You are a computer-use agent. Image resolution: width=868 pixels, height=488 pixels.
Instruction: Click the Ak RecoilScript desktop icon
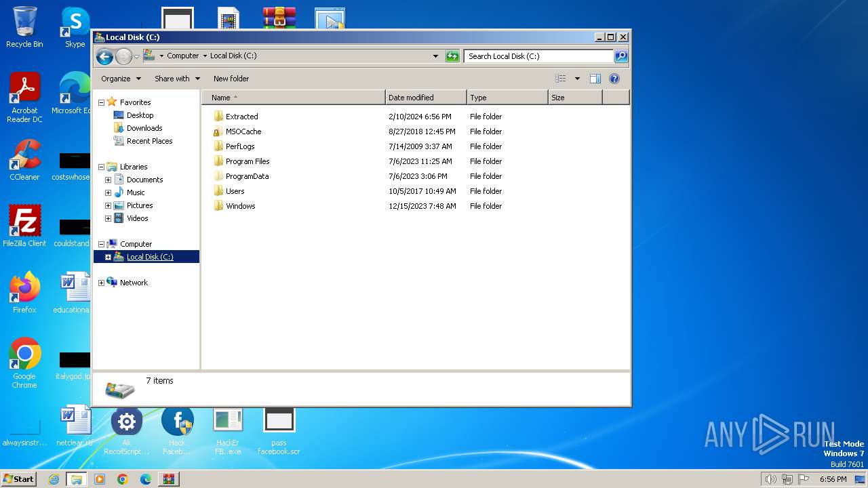click(126, 430)
